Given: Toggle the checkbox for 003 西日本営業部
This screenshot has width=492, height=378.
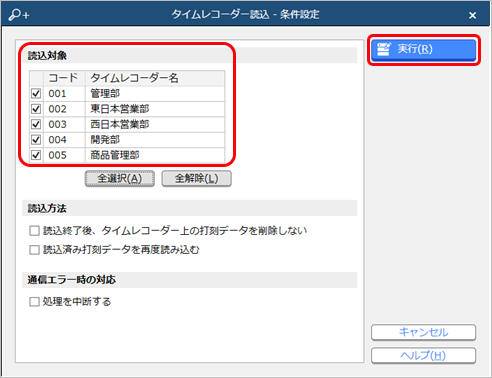Looking at the screenshot, I should [x=36, y=124].
